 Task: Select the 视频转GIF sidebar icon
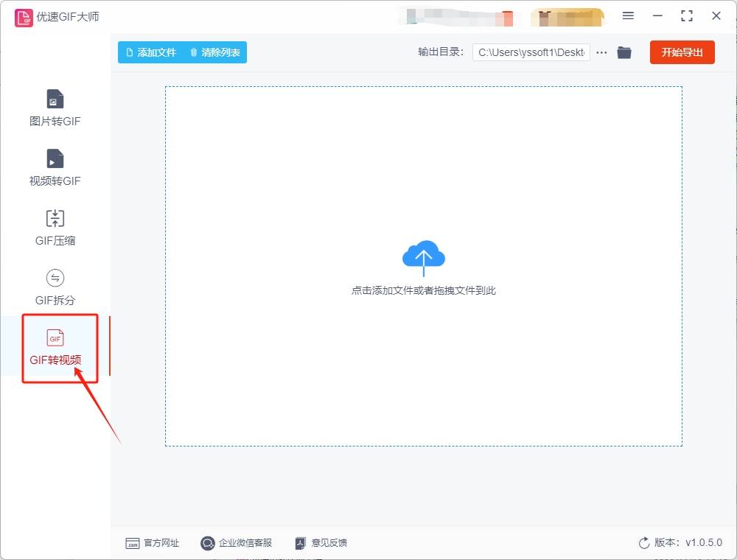pyautogui.click(x=54, y=167)
